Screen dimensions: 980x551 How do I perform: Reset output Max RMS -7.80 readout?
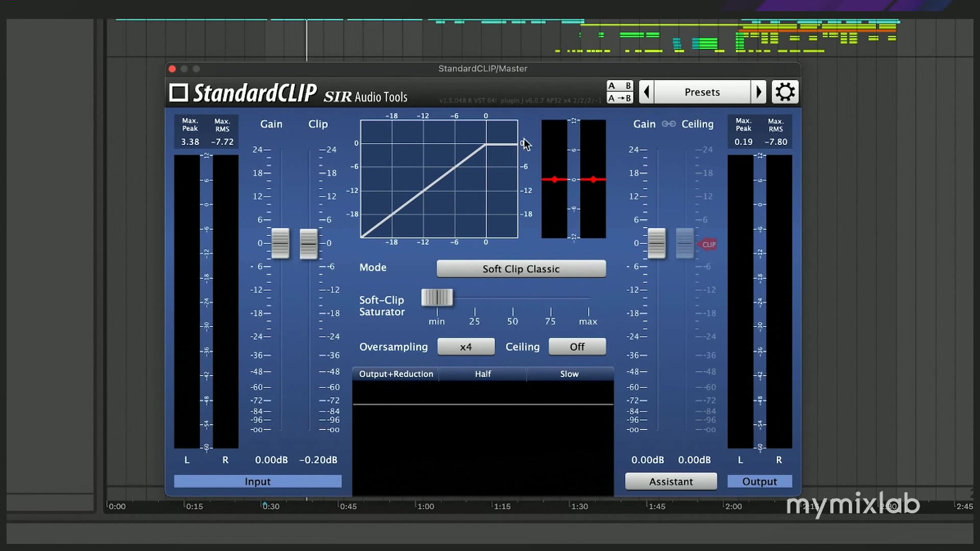pyautogui.click(x=776, y=142)
